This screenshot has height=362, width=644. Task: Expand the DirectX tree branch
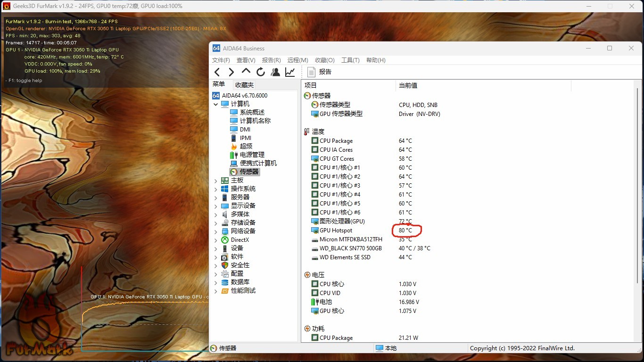[x=216, y=240]
